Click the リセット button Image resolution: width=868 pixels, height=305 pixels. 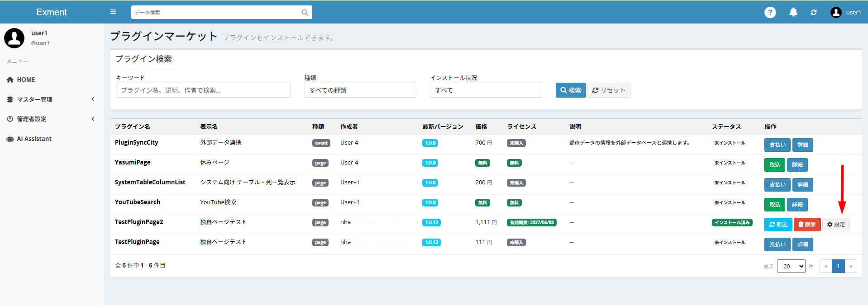click(x=609, y=90)
